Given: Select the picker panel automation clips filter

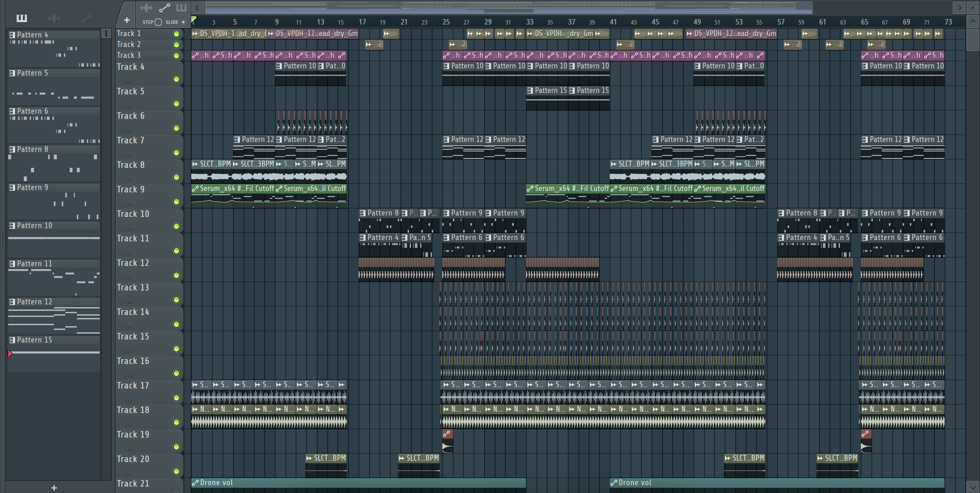Looking at the screenshot, I should [87, 18].
